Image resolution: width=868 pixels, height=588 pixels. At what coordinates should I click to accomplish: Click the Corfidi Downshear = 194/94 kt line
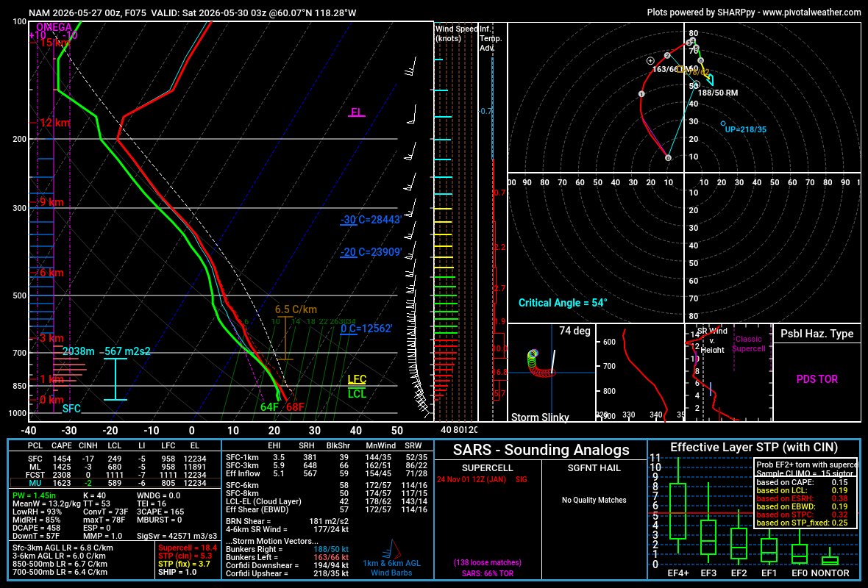288,565
